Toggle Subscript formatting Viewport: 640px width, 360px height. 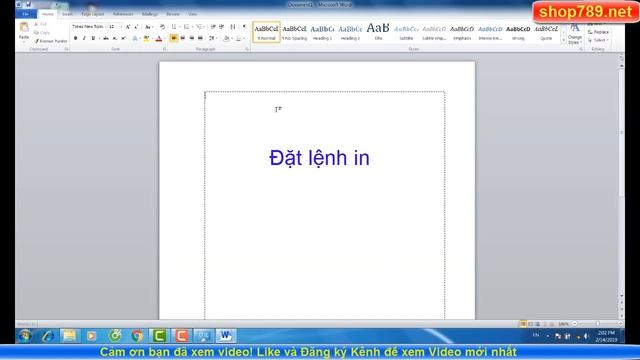(x=115, y=38)
